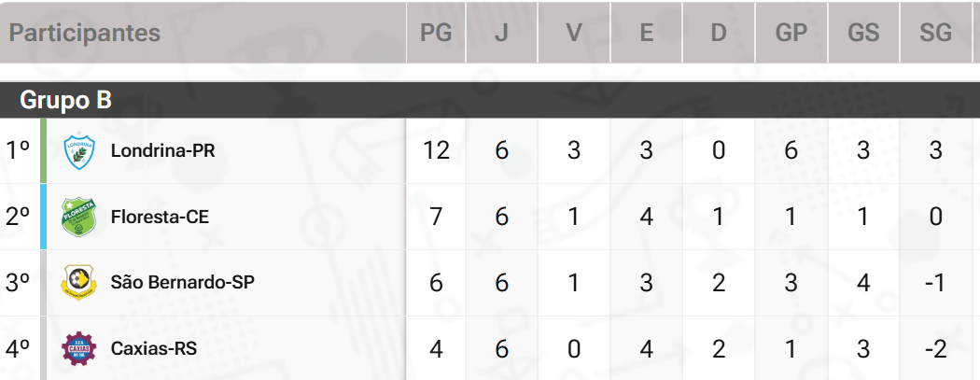The height and width of the screenshot is (380, 980).
Task: Click the PG column header
Action: tap(436, 33)
